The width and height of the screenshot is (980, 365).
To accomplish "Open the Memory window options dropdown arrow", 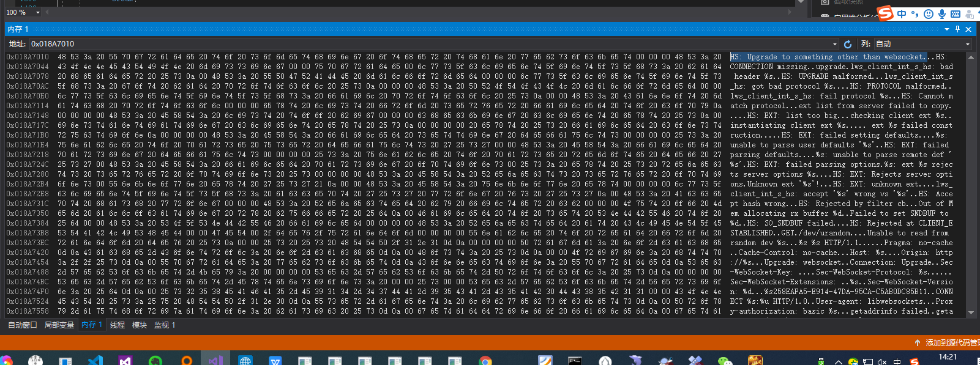I will pyautogui.click(x=947, y=29).
